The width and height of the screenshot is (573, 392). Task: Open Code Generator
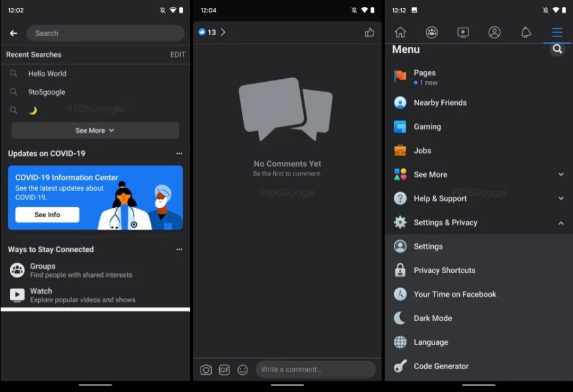pos(479,366)
